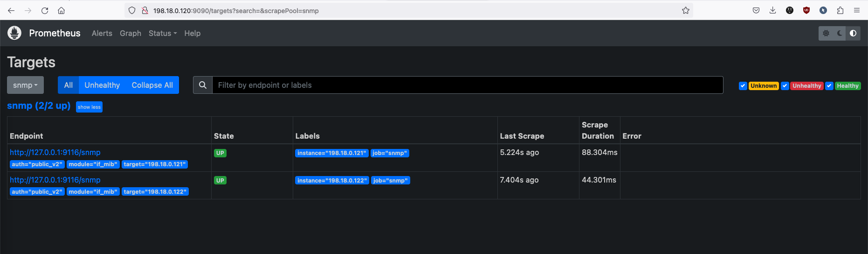Open the Alerts page
Image resolution: width=868 pixels, height=254 pixels.
(x=102, y=33)
